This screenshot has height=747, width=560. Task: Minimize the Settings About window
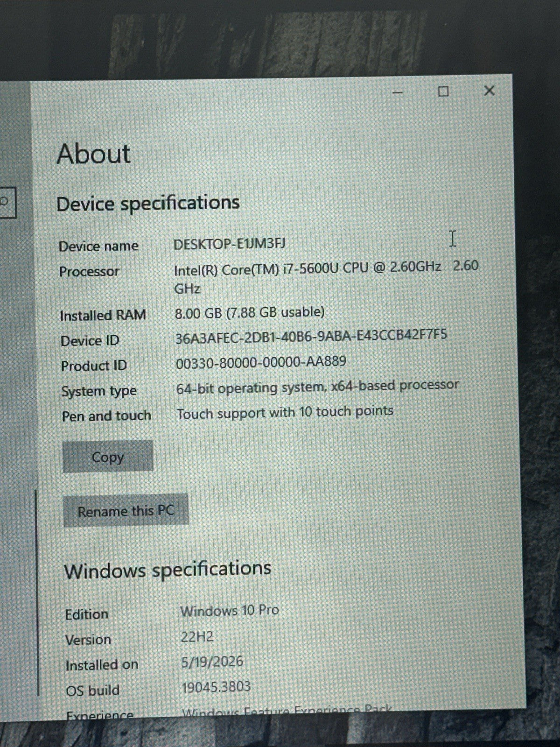click(398, 92)
